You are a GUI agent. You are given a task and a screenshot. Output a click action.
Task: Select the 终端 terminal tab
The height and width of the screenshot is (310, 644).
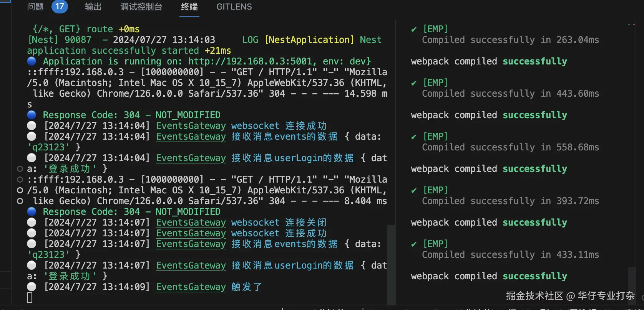click(x=189, y=7)
